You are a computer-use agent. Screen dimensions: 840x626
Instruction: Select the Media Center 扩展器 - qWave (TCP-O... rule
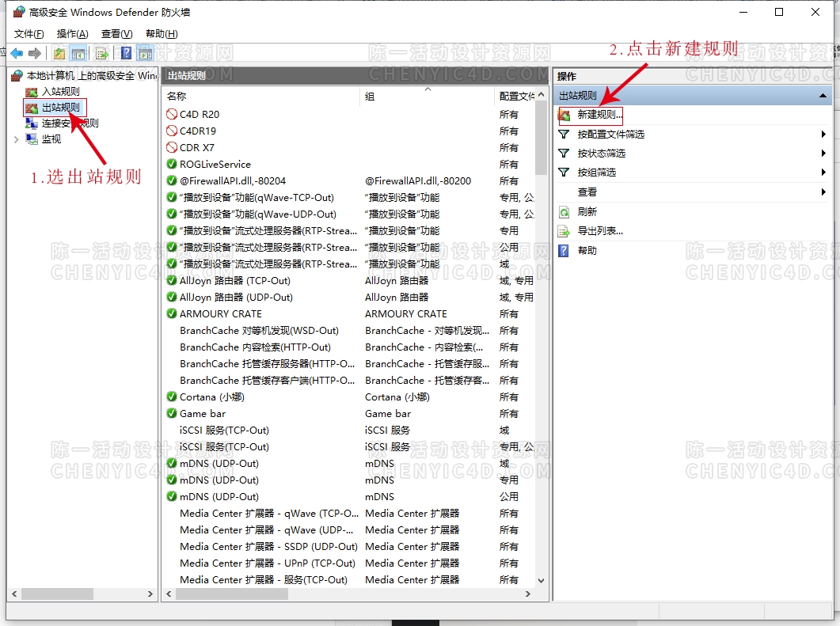269,513
